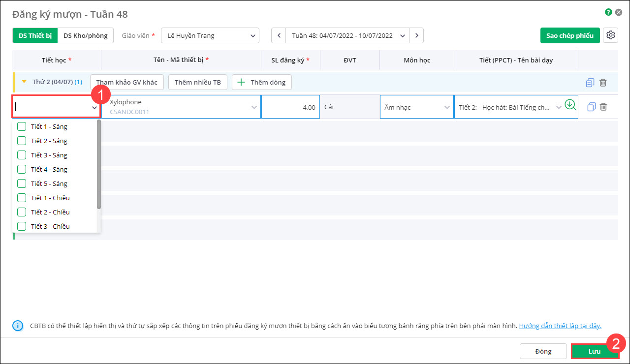The width and height of the screenshot is (630, 364).
Task: Delete all Thứ 2 entries with trash icon
Action: 603,83
